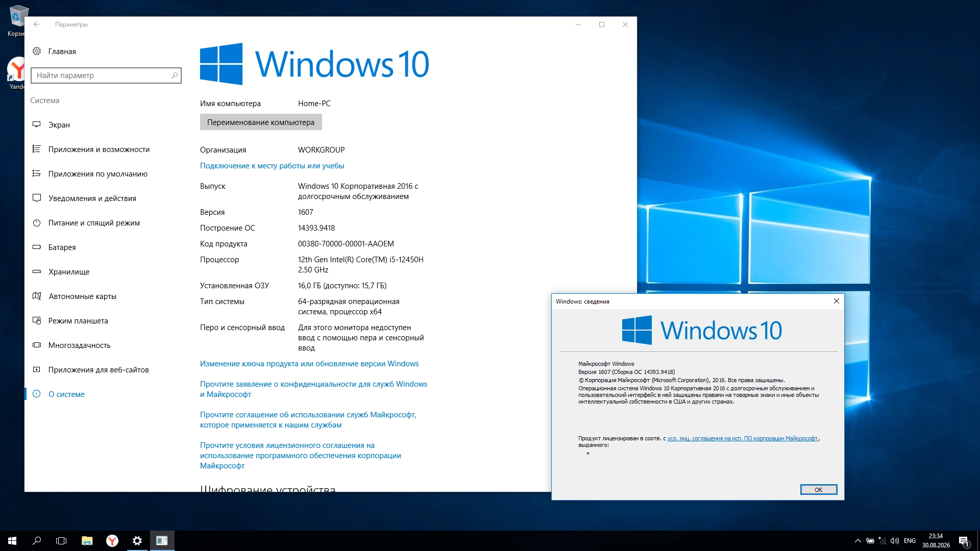Select Приложения и возможности list icon

coord(37,149)
